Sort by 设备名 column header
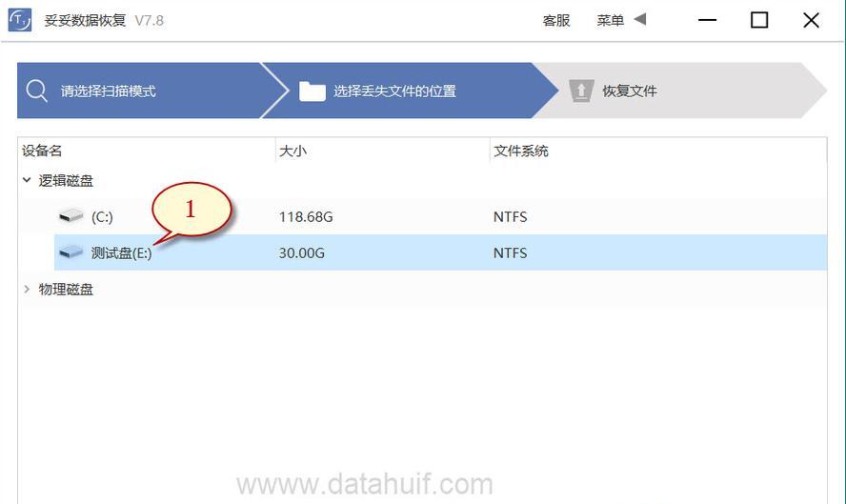 [x=42, y=151]
